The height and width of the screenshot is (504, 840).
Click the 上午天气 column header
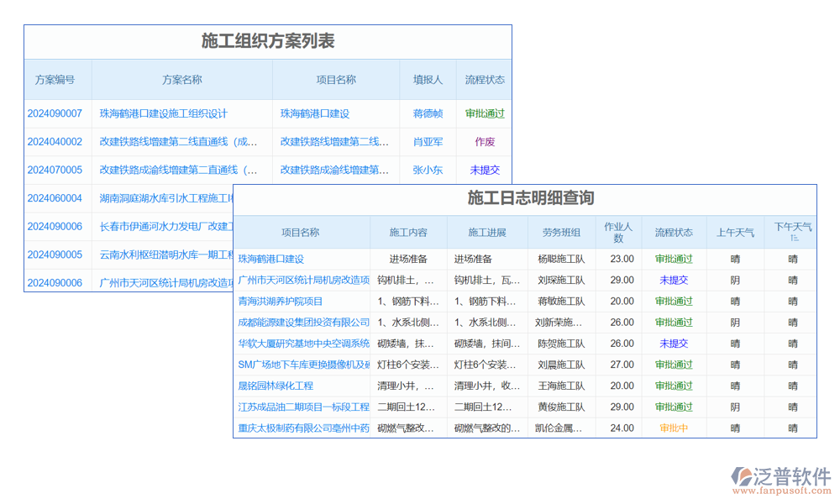[735, 233]
